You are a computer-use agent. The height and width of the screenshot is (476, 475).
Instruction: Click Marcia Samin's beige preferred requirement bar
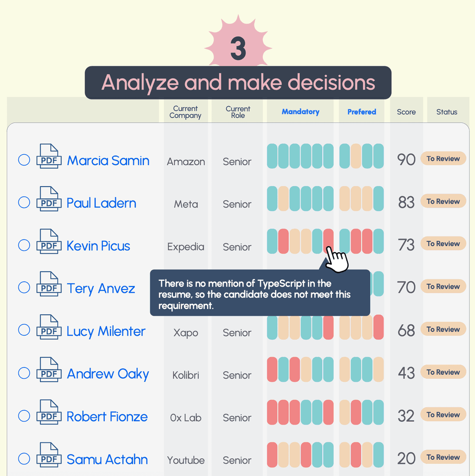pos(356,156)
